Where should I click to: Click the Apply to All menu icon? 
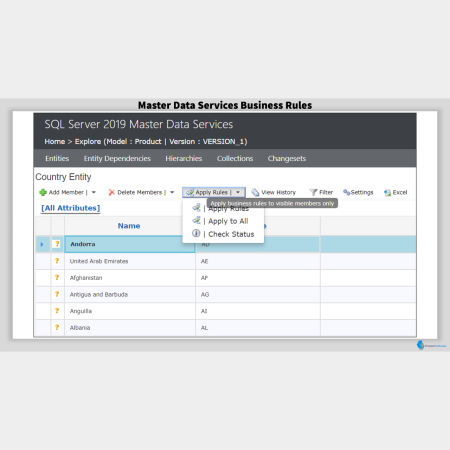(196, 220)
